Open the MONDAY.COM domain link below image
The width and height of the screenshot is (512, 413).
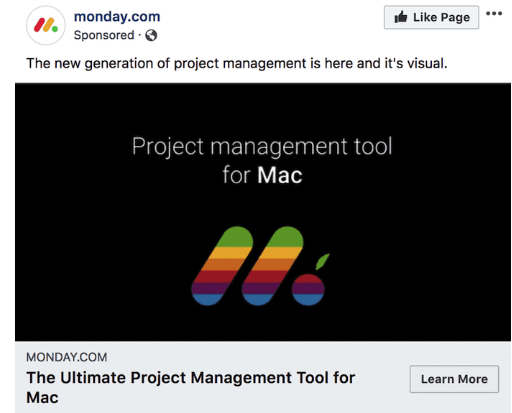point(67,357)
